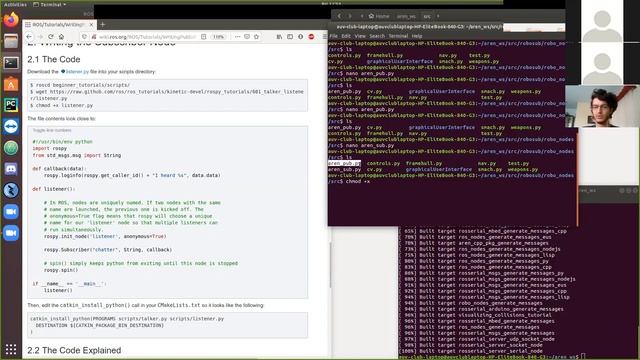This screenshot has width=640, height=360.
Task: Open PyCharm from the dock
Action: coord(11,105)
